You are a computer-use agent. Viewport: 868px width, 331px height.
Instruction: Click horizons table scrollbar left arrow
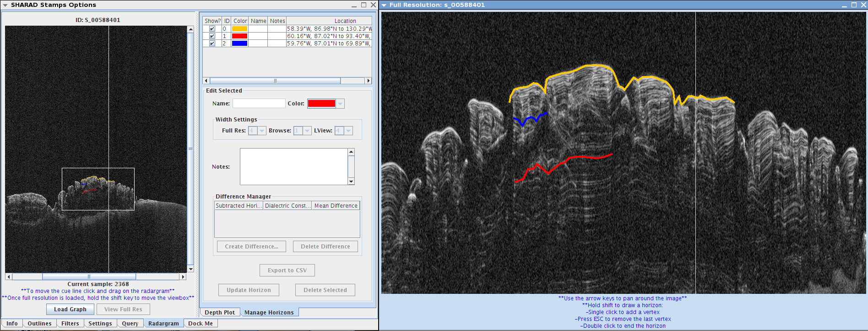[206, 81]
